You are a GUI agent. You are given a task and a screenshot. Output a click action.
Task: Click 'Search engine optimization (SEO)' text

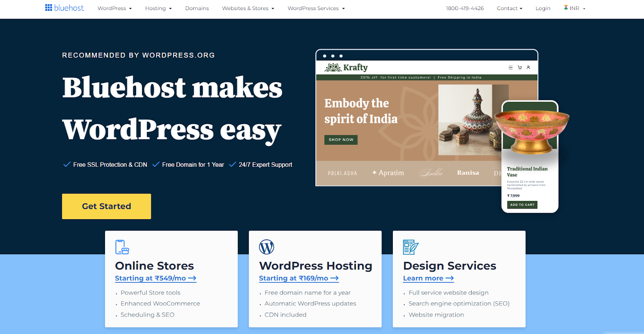pyautogui.click(x=459, y=303)
